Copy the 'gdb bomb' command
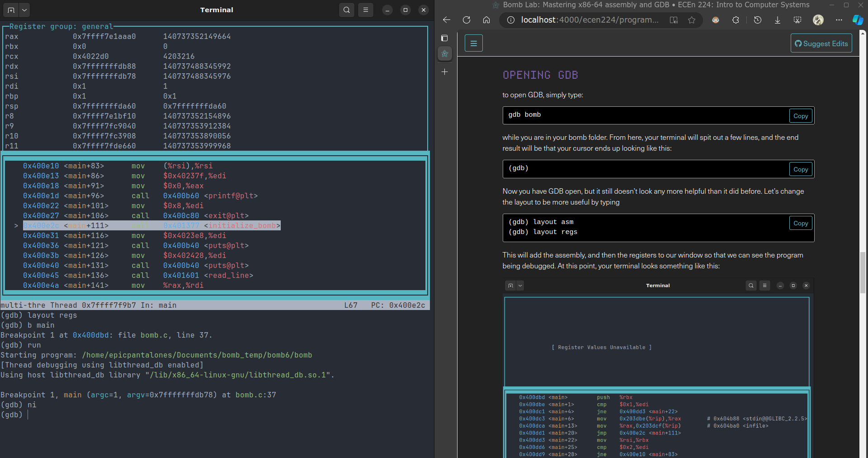The height and width of the screenshot is (458, 868). pos(800,116)
